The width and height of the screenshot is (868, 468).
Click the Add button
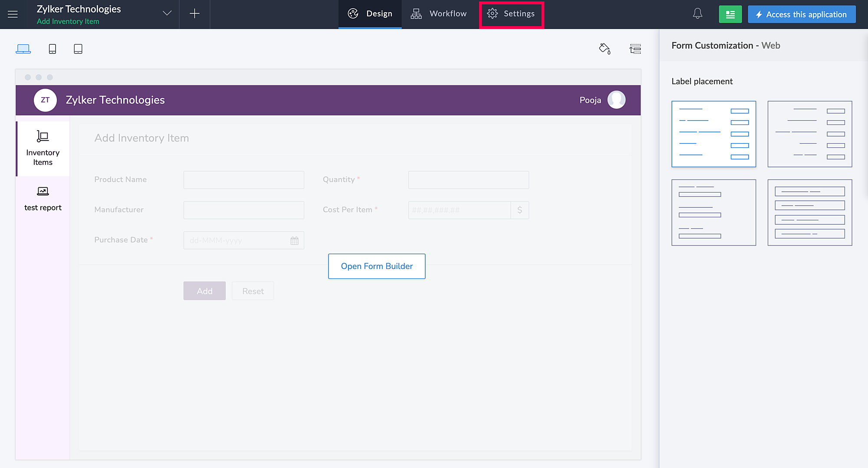coord(204,291)
